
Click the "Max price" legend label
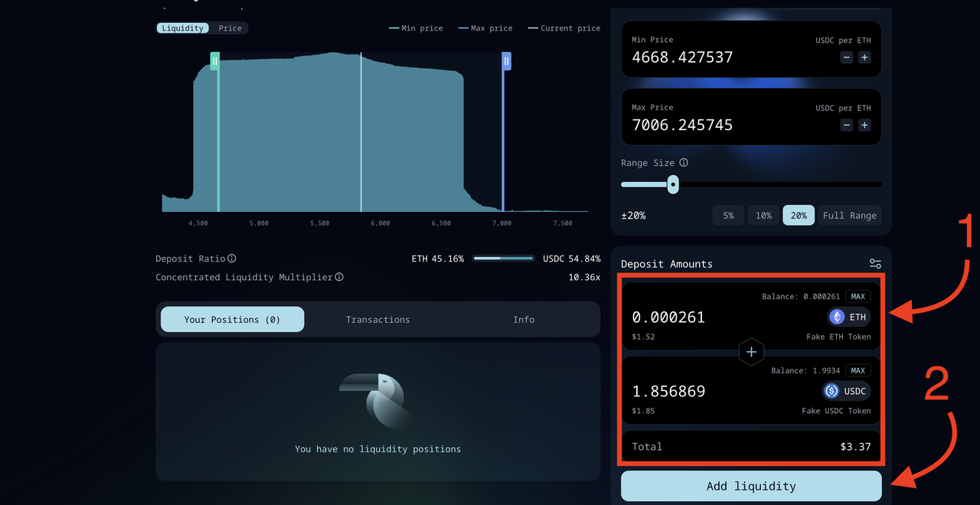pos(492,28)
